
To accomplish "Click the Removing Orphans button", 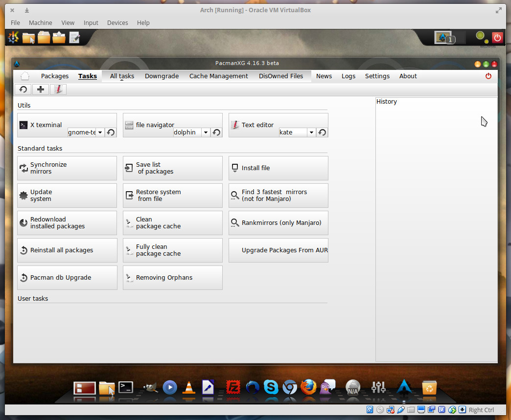I will pos(172,277).
